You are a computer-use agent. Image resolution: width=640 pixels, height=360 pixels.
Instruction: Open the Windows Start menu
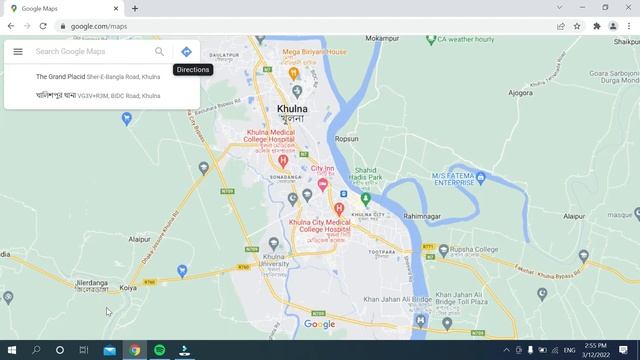12,350
